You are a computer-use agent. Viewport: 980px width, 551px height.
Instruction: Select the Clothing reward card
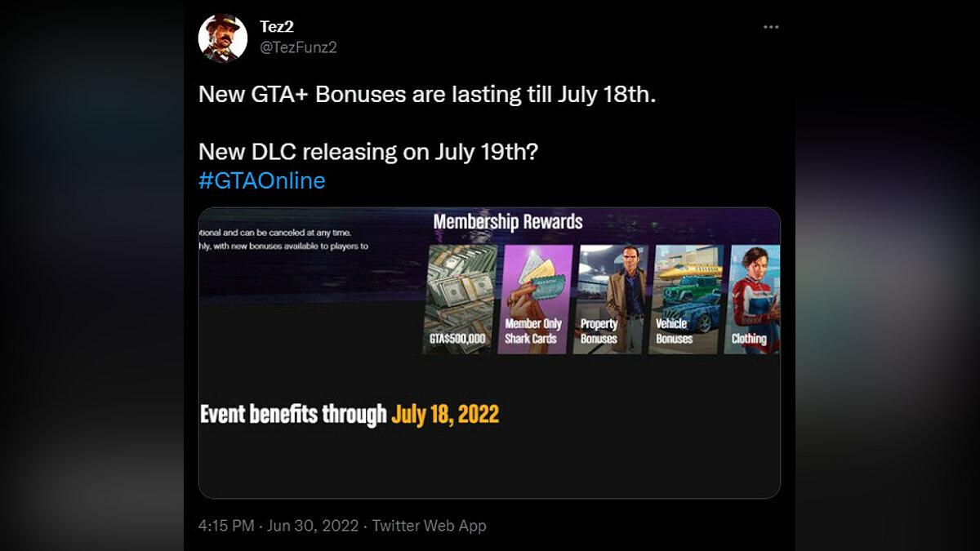tap(751, 300)
